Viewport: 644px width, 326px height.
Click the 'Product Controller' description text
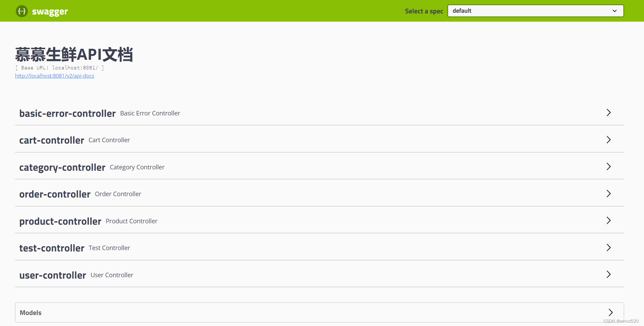132,221
